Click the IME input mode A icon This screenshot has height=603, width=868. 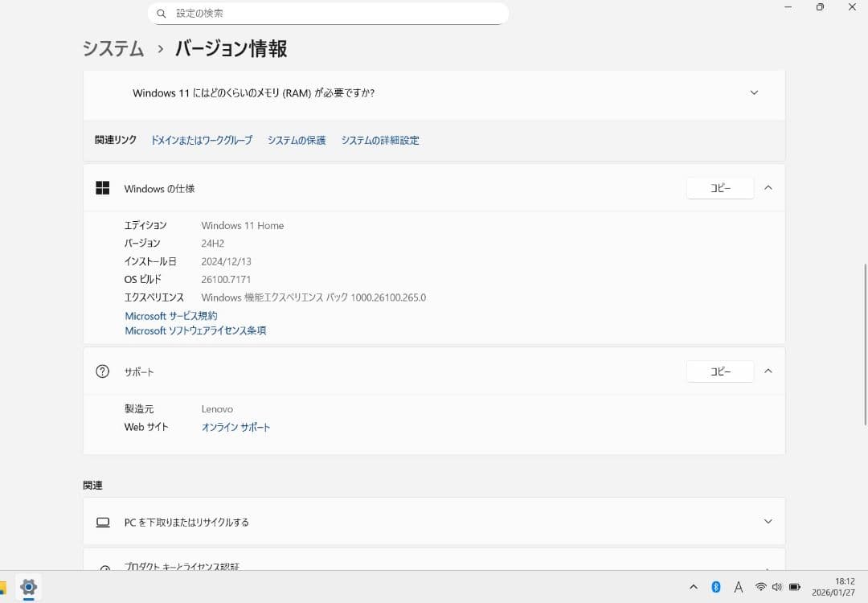(738, 587)
